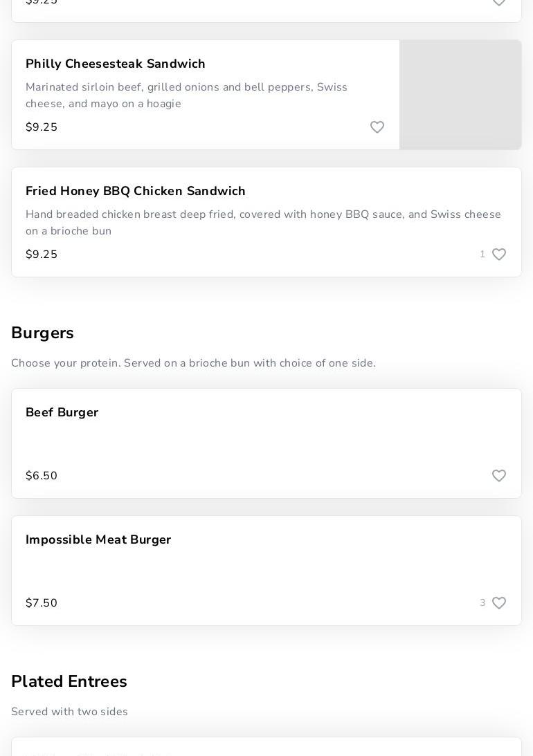Click the $9.25 price under Fried Honey BBQ
The image size is (533, 756).
[42, 254]
